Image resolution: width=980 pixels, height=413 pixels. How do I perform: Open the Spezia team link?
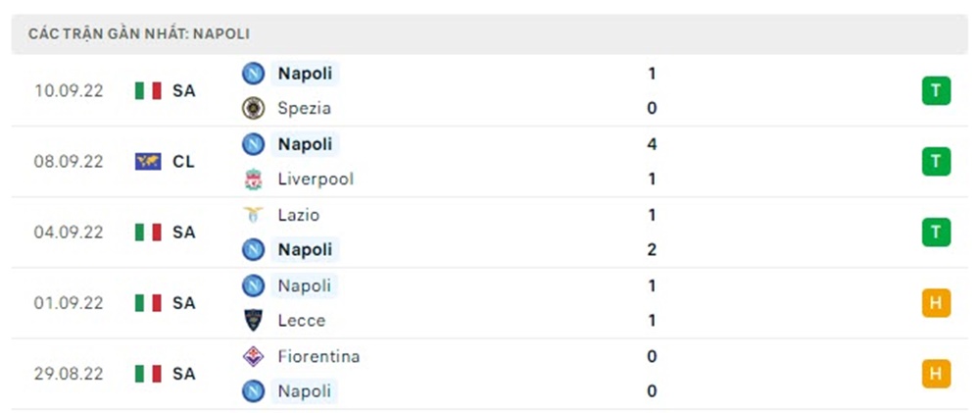click(304, 108)
